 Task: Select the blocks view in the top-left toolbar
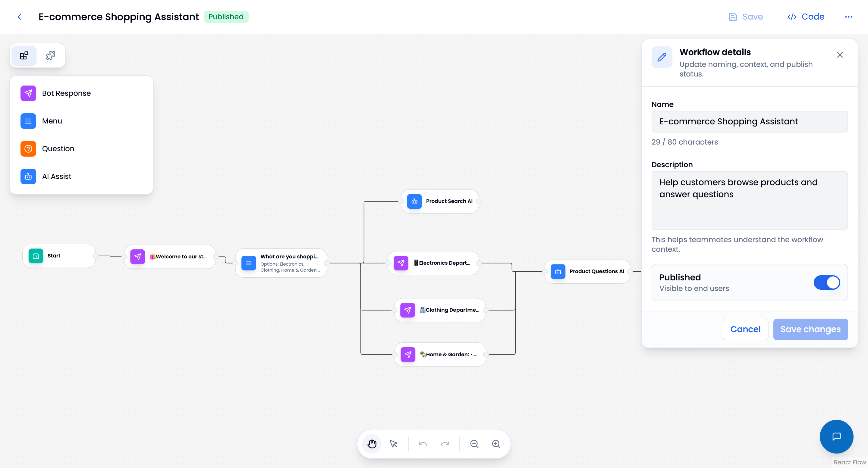tap(24, 55)
